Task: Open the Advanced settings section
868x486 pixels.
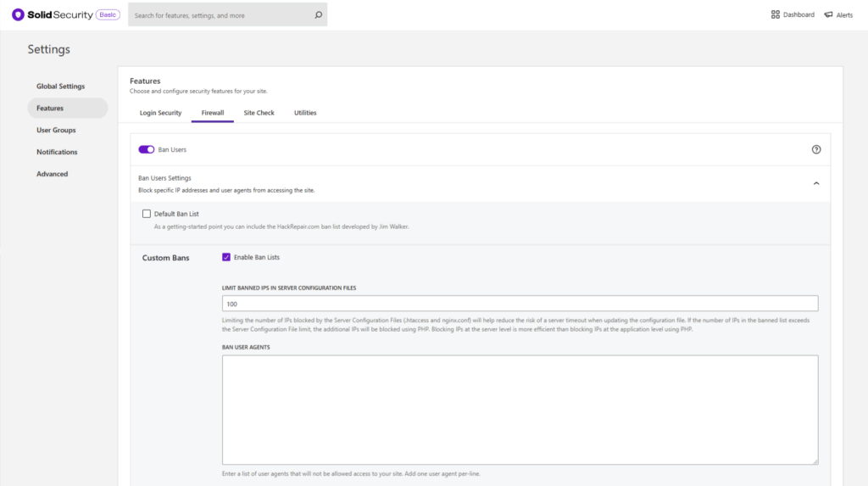Action: coord(52,174)
